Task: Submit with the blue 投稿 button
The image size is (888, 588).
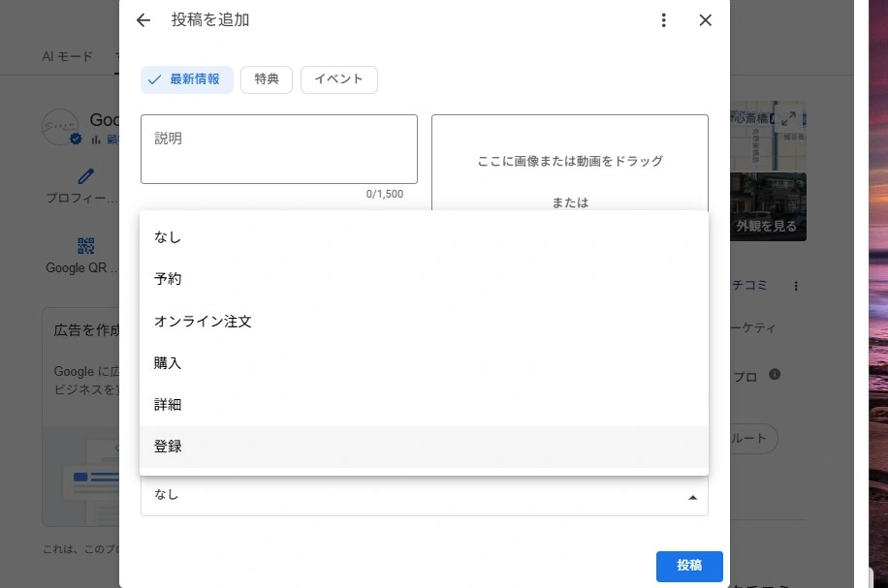Action: pyautogui.click(x=689, y=566)
